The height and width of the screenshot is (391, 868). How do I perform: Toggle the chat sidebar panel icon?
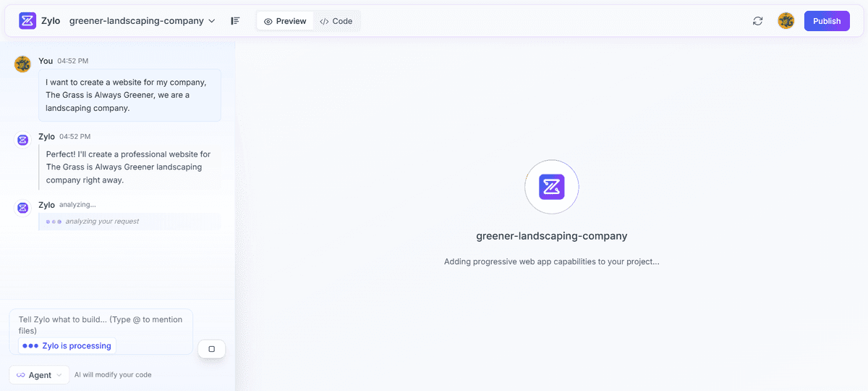[235, 21]
